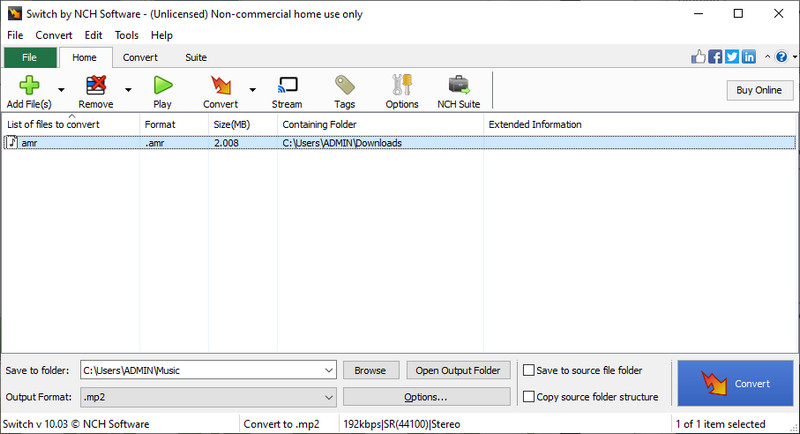This screenshot has width=800, height=434.
Task: Open the help question mark icon
Action: coord(781,57)
